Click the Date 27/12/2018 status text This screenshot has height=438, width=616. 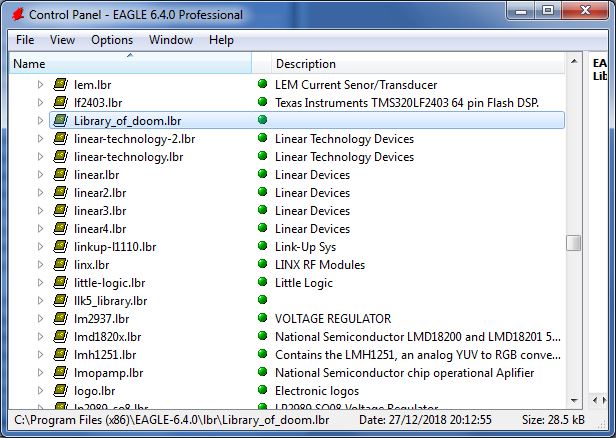point(425,420)
